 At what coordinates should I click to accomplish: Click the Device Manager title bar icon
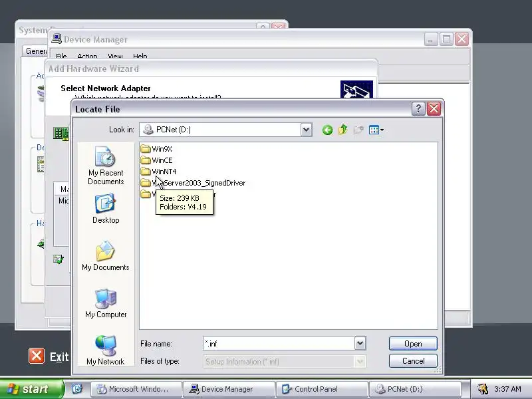[57, 39]
